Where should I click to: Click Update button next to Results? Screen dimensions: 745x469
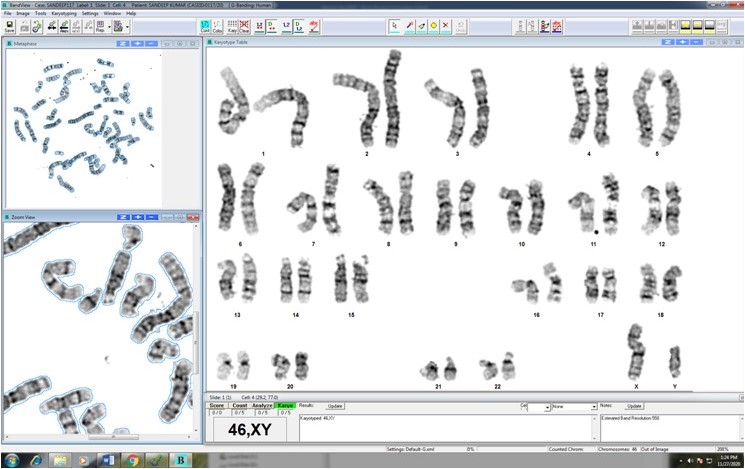[x=335, y=406]
